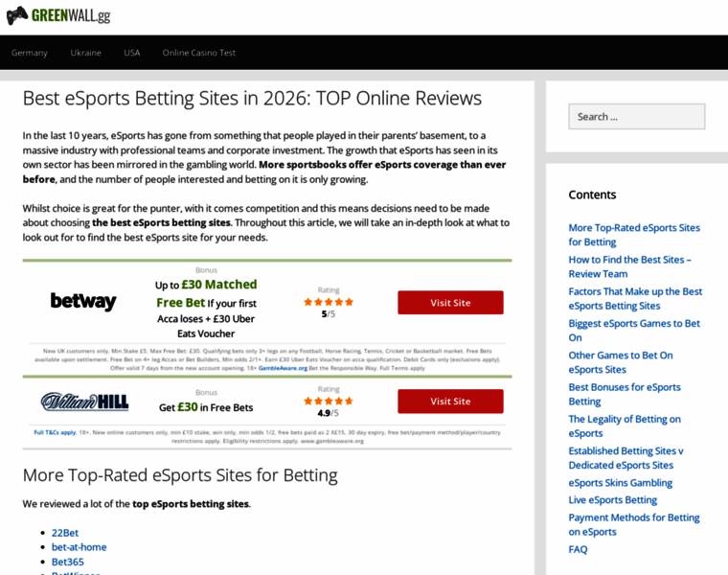The width and height of the screenshot is (728, 575).
Task: Jump to Factors That Make up the Best
Action: (636, 298)
